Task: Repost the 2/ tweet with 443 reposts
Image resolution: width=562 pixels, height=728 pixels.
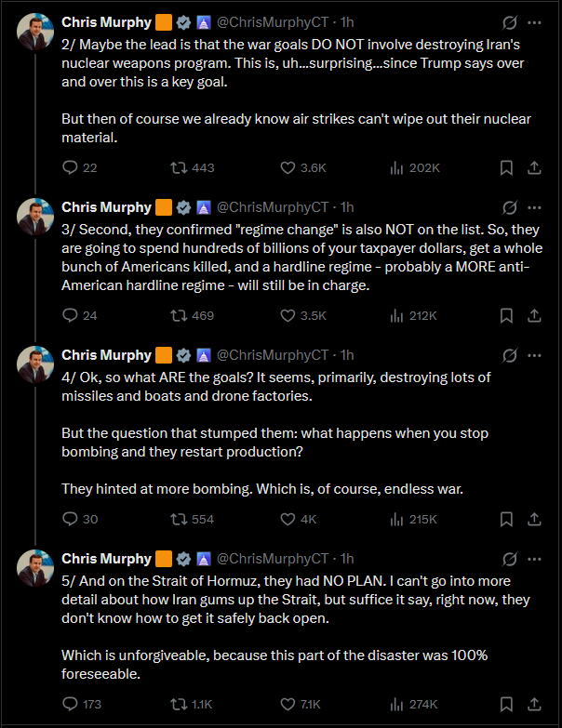Action: [x=177, y=168]
